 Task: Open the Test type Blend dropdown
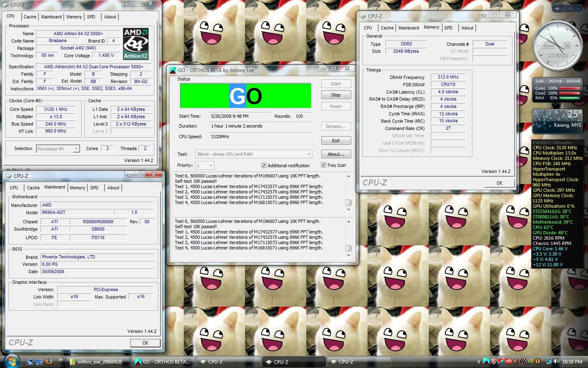pos(254,154)
